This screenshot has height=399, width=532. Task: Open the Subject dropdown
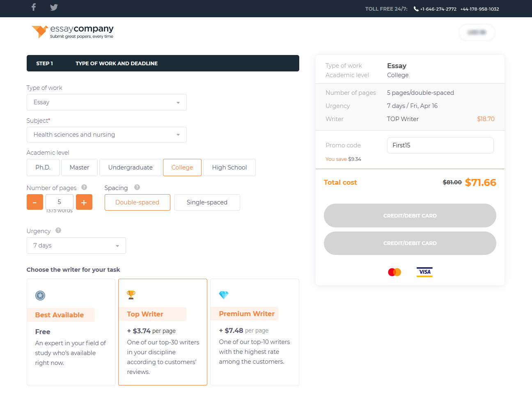(x=107, y=135)
